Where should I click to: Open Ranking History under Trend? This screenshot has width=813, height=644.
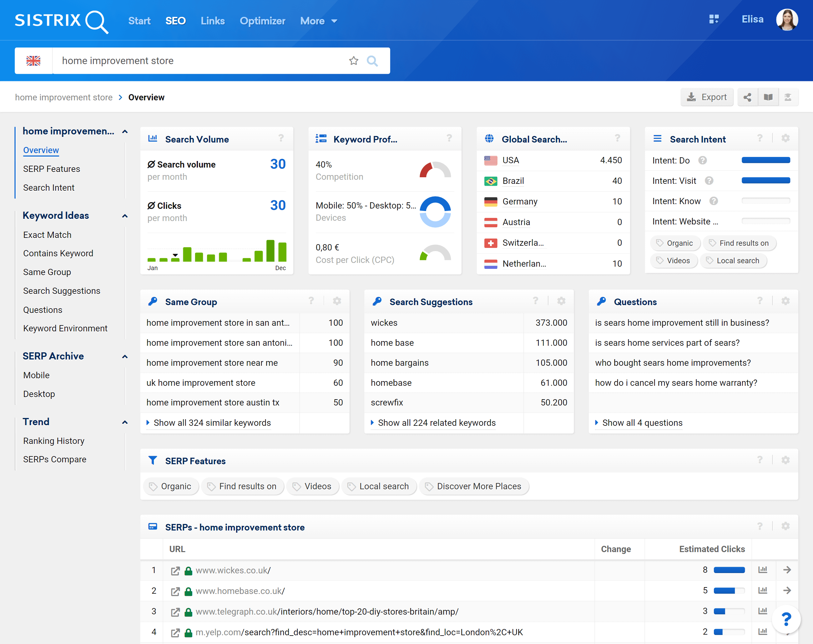click(x=53, y=441)
